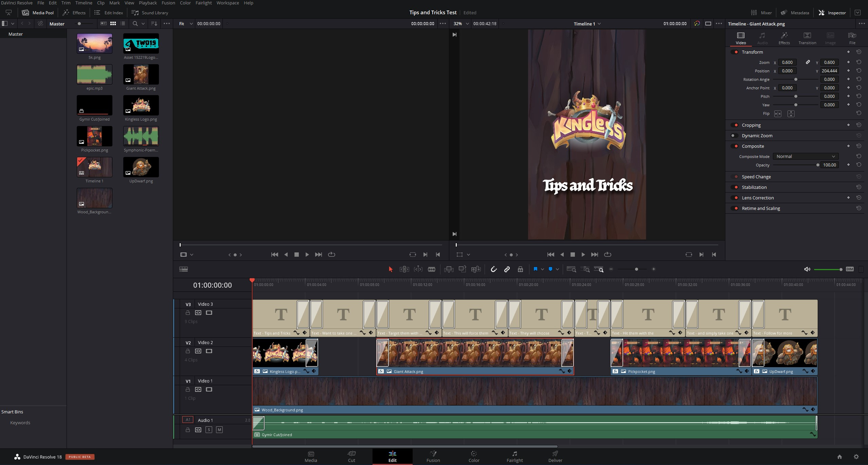
Task: Enable the Dynamic Zoom section switch
Action: 734,136
